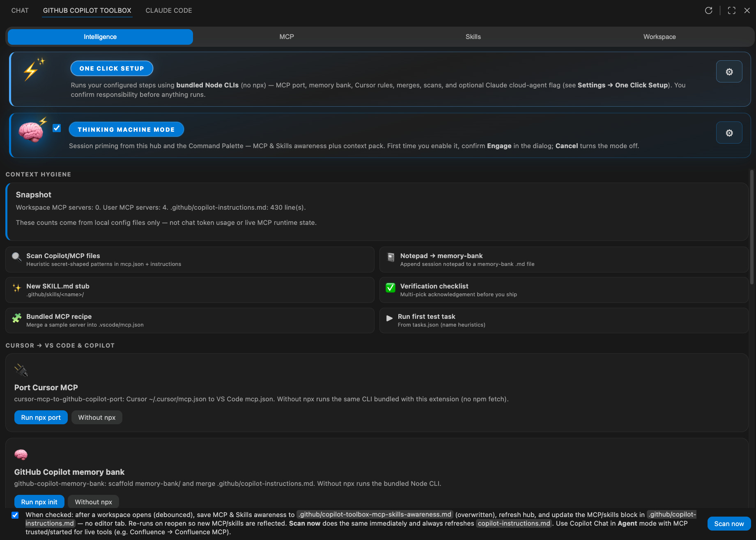Uncheck the auto-save awareness checkbox at the bottom

[x=15, y=515]
